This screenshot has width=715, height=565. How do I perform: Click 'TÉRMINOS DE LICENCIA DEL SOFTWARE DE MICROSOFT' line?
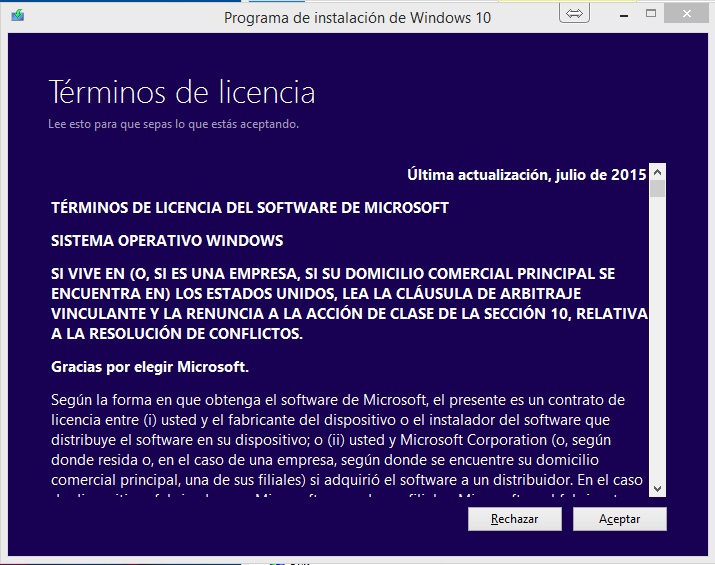(250, 208)
